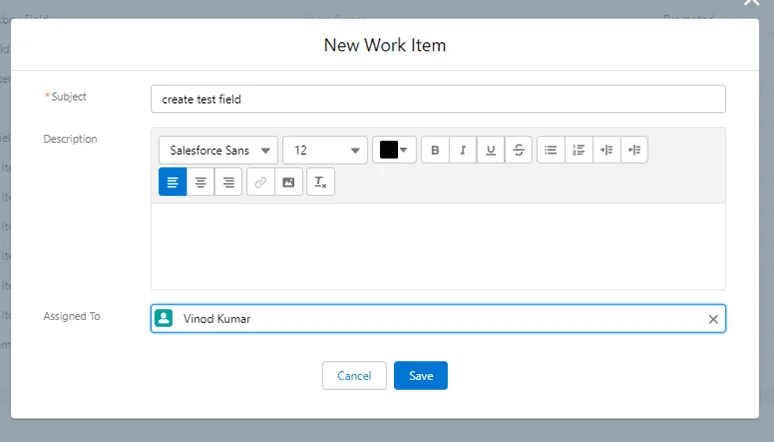This screenshot has height=442, width=774.
Task: Toggle italic text formatting
Action: [x=463, y=150]
